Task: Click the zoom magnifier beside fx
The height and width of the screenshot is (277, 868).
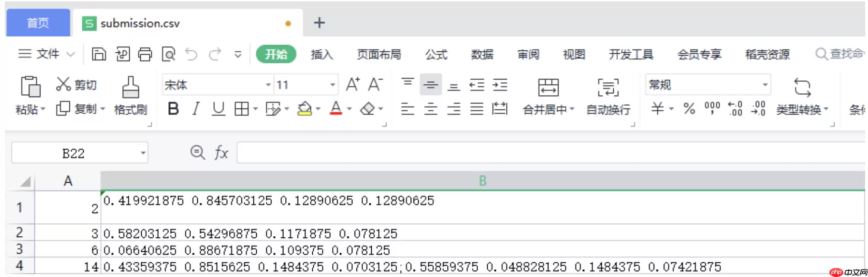Action: tap(197, 152)
